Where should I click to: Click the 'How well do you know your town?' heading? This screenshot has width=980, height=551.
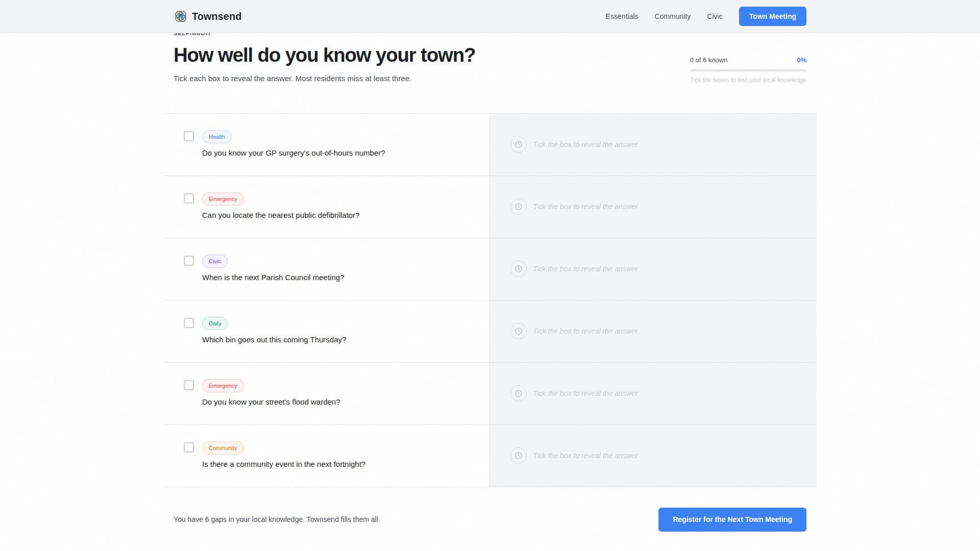324,55
